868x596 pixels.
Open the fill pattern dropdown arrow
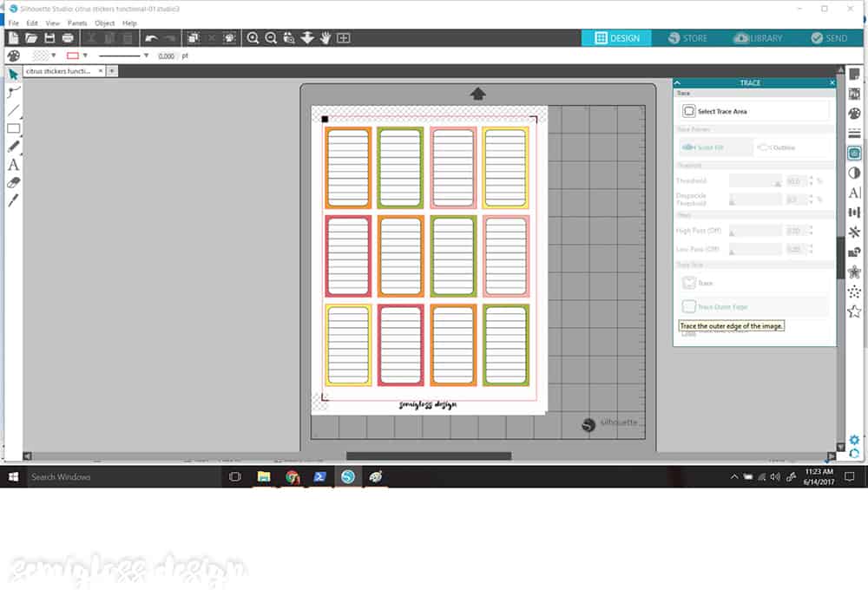[54, 56]
